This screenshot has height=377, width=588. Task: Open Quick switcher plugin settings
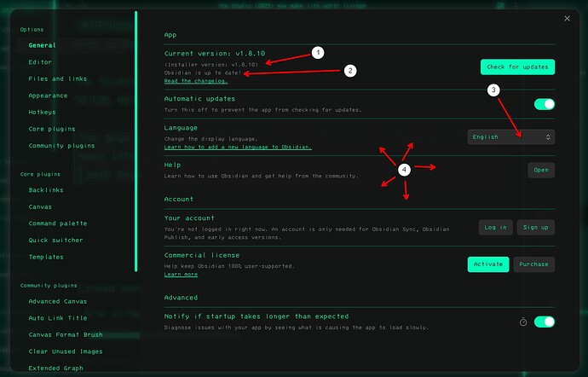[55, 240]
